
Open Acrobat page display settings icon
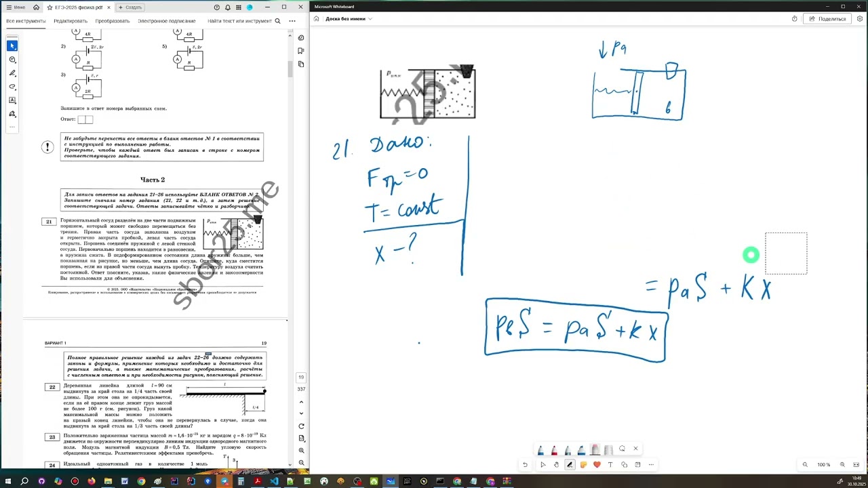[301, 439]
